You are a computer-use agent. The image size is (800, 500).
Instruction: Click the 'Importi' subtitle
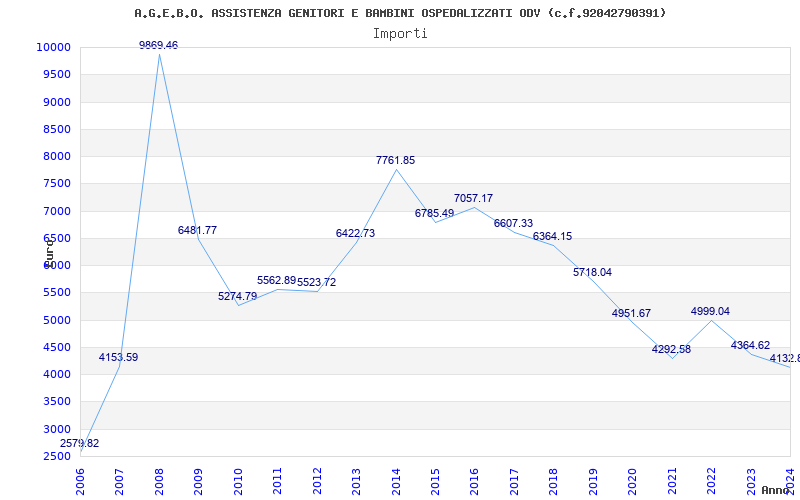point(400,34)
